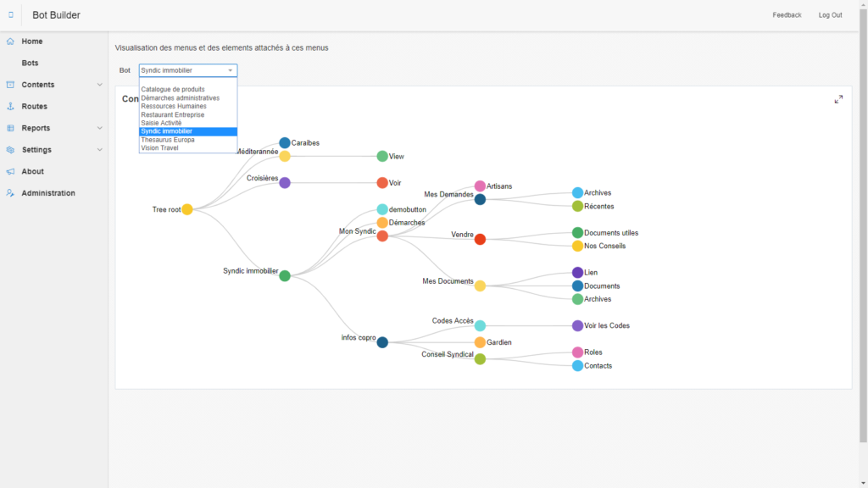
Task: Select Thesaurus Europa option
Action: coord(187,140)
